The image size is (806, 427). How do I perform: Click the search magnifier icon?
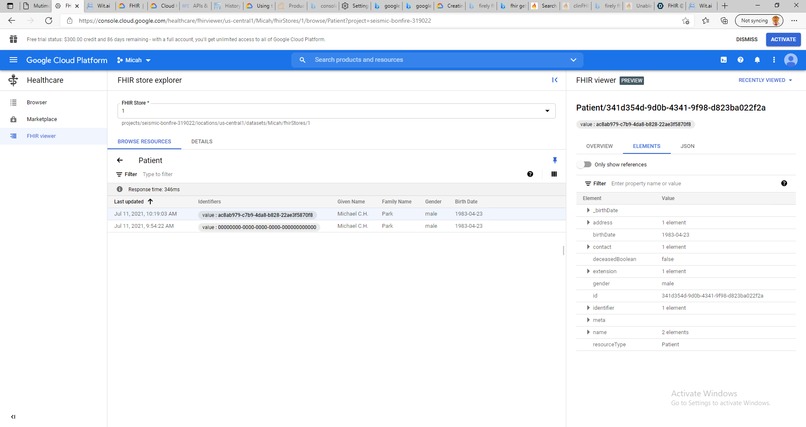(302, 60)
